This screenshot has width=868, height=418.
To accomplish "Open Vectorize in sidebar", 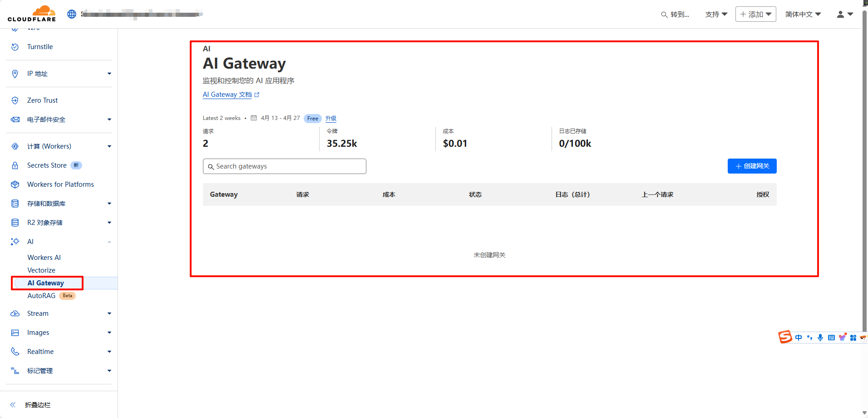I will point(41,270).
